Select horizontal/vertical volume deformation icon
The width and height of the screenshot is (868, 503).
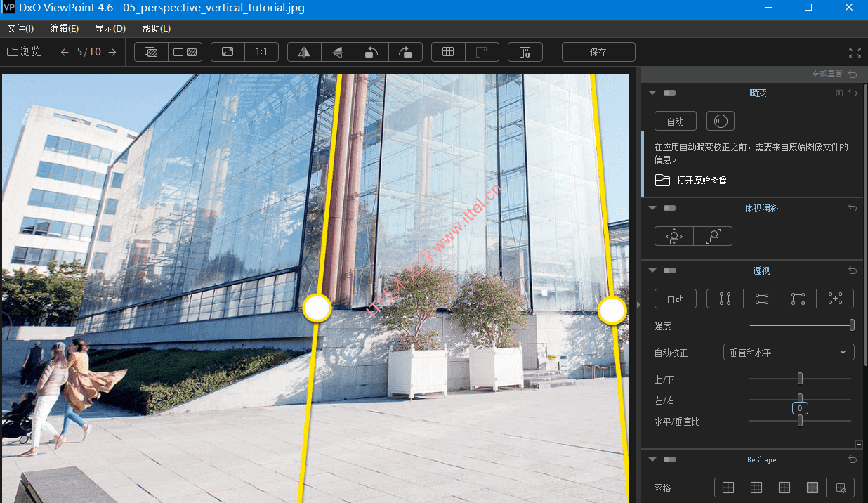click(x=674, y=236)
